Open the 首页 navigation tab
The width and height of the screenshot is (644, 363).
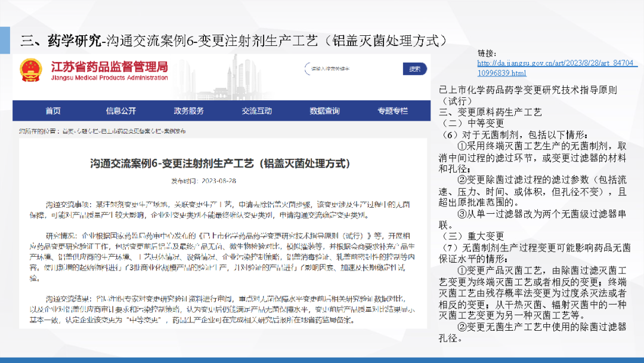(53, 111)
